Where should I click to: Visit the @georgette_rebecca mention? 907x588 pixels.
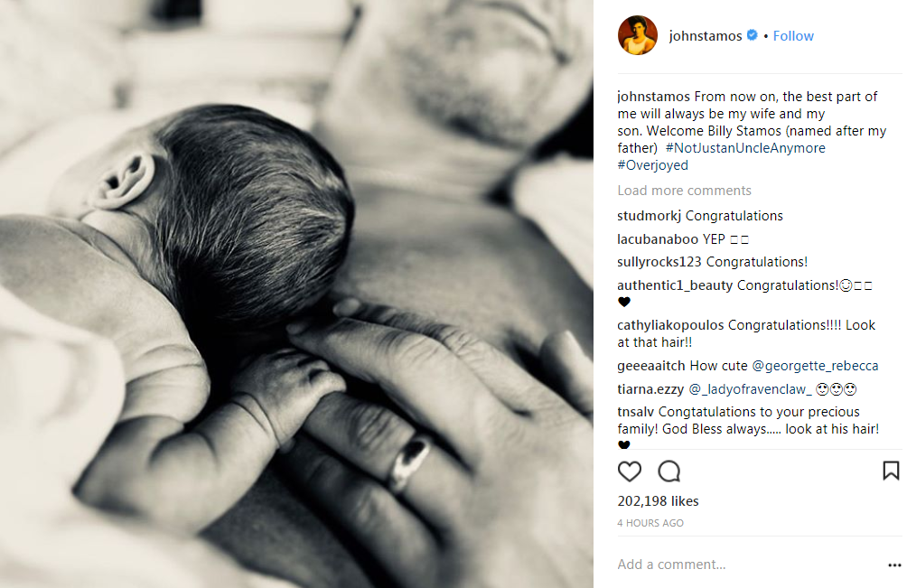[815, 366]
